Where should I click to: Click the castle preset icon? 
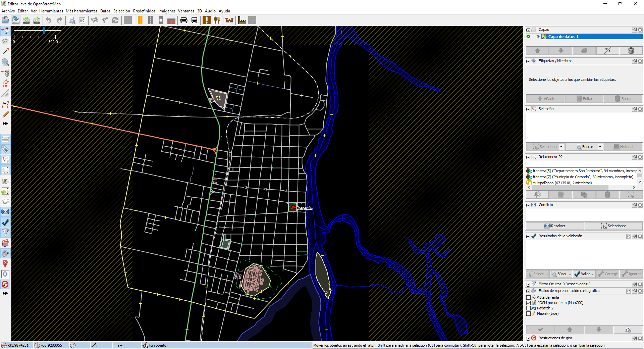pyautogui.click(x=229, y=20)
